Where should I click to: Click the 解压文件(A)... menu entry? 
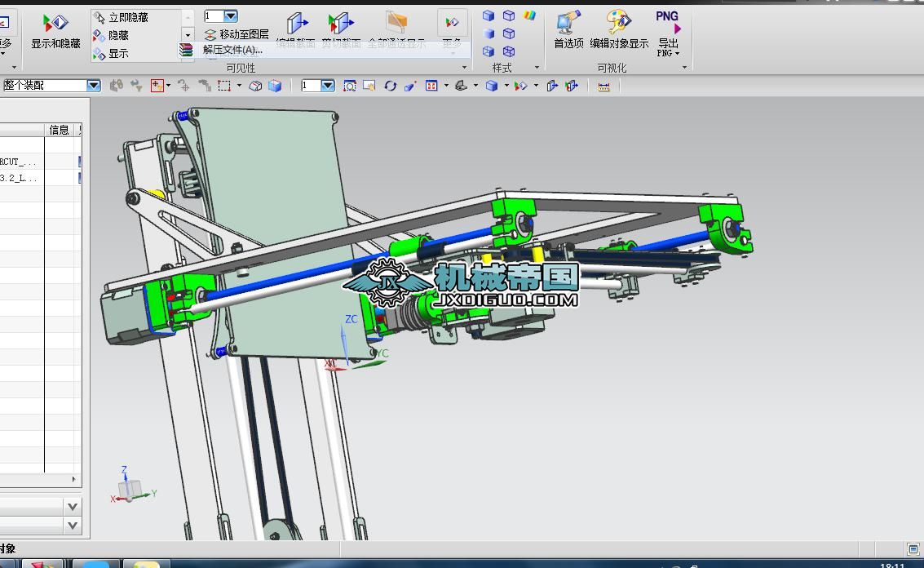(232, 50)
